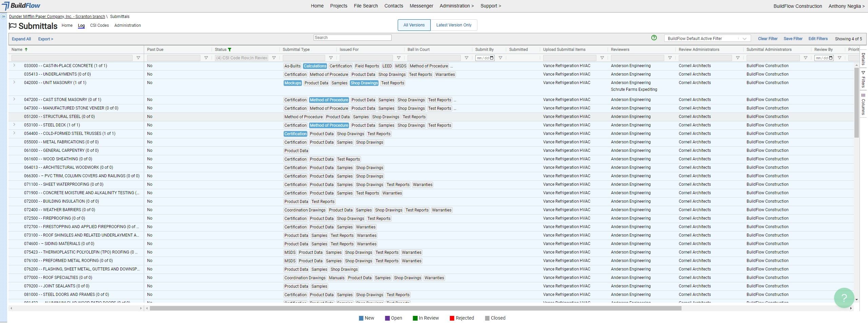The width and height of the screenshot is (868, 323).
Task: Open the Issued For filter funnel
Action: click(x=399, y=58)
